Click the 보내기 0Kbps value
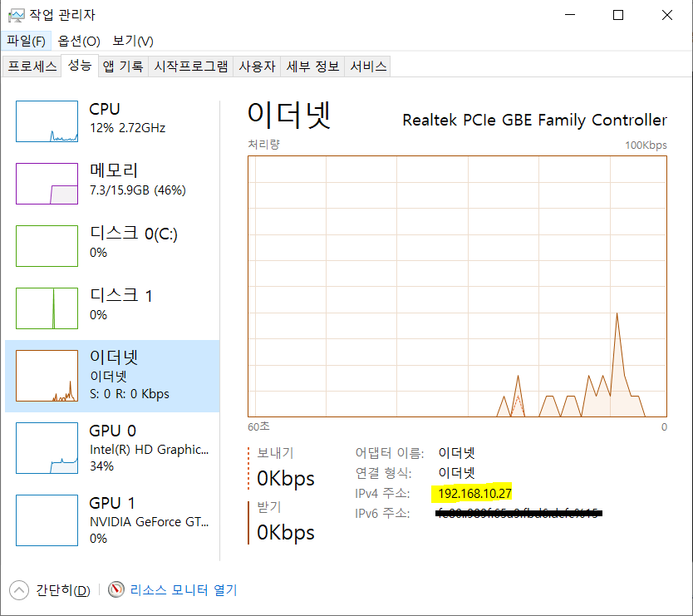This screenshot has height=616, width=693. (x=286, y=479)
